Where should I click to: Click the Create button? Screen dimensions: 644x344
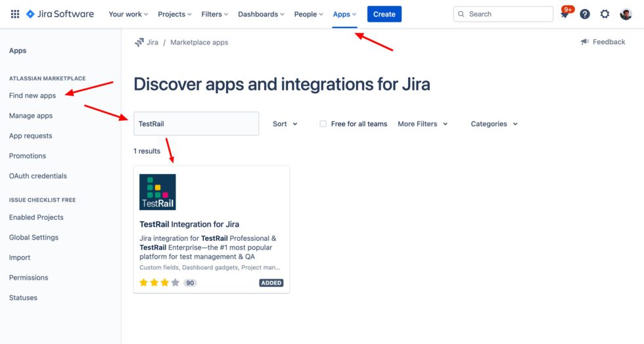[x=384, y=14]
